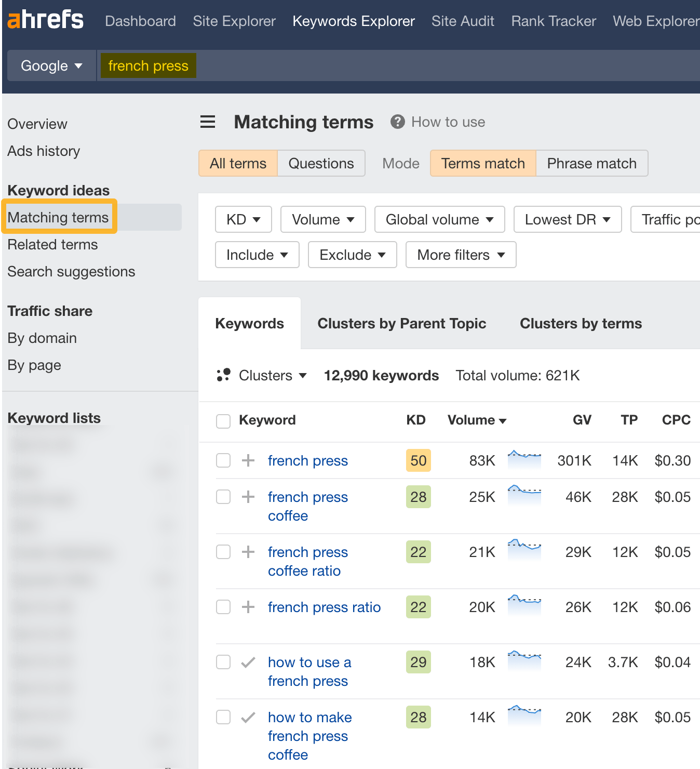Switch mode to Phrase match
Image resolution: width=700 pixels, height=769 pixels.
(591, 163)
